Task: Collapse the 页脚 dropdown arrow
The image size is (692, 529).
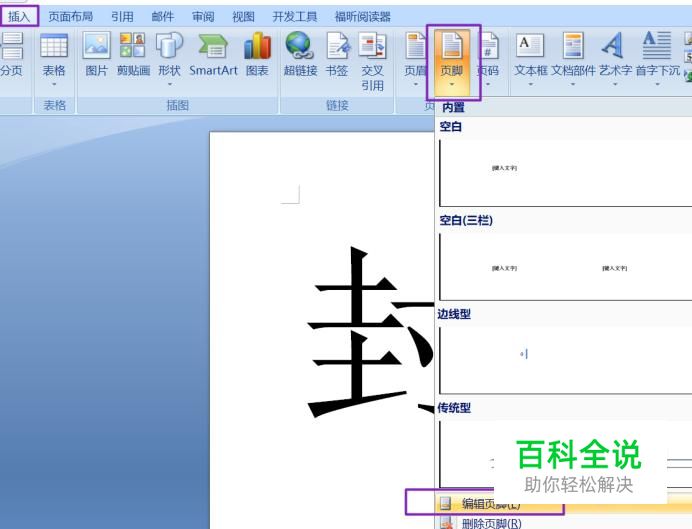Action: (x=452, y=84)
